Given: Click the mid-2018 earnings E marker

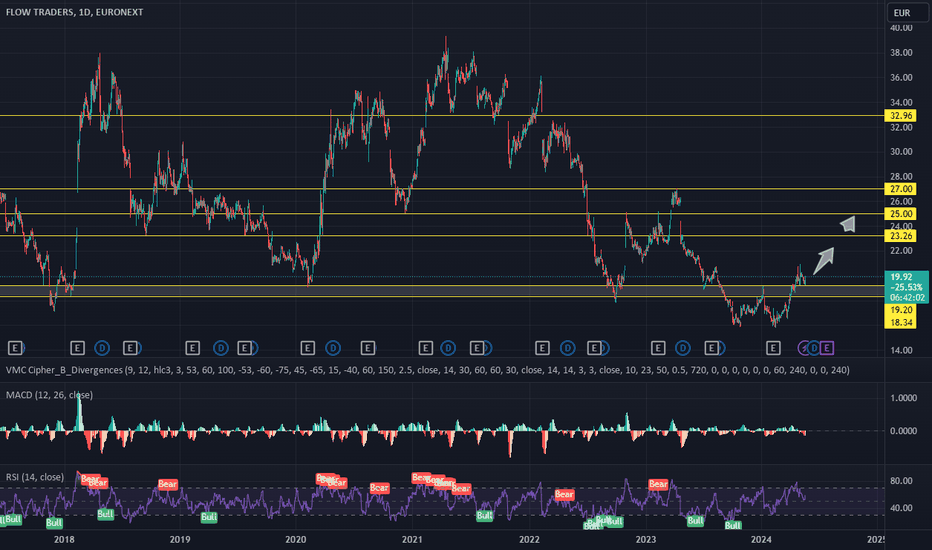Looking at the screenshot, I should click(130, 348).
